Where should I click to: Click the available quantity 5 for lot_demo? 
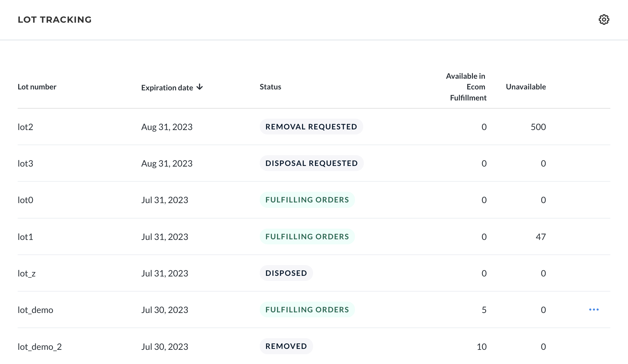(484, 310)
